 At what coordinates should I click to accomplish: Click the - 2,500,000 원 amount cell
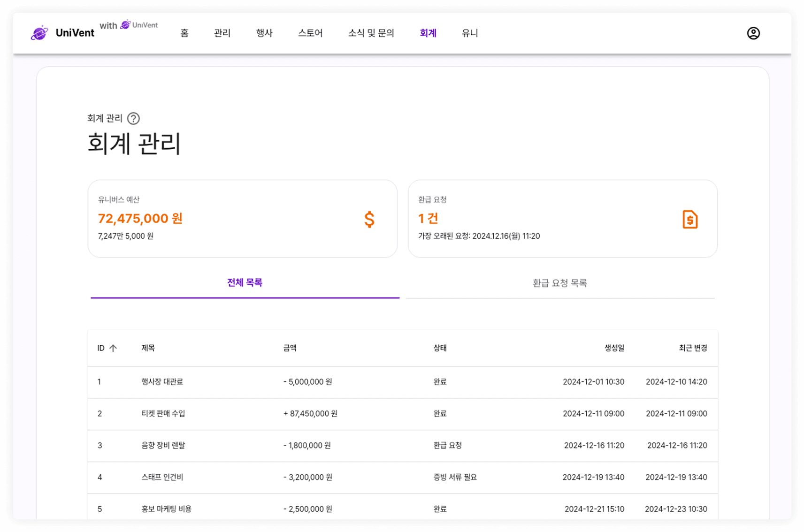point(308,509)
